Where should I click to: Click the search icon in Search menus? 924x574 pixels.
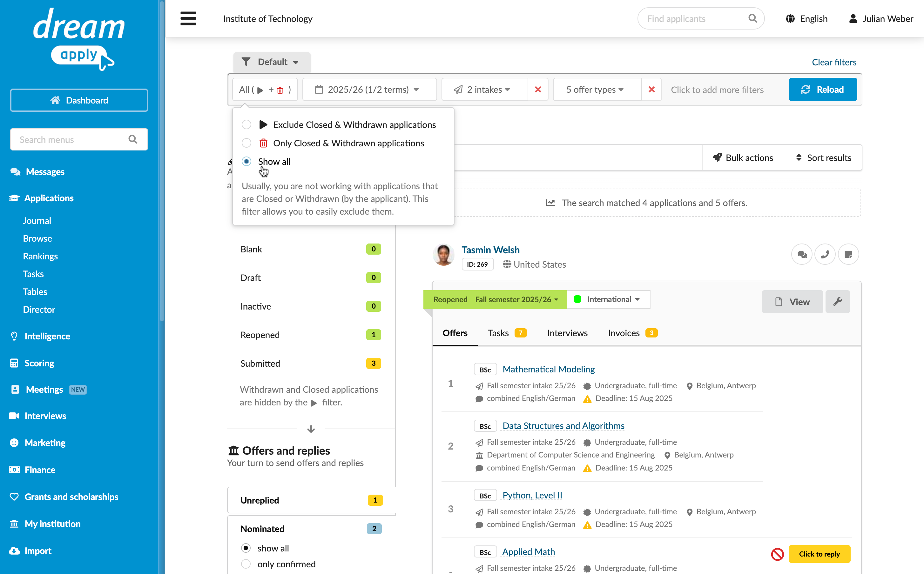pos(132,139)
